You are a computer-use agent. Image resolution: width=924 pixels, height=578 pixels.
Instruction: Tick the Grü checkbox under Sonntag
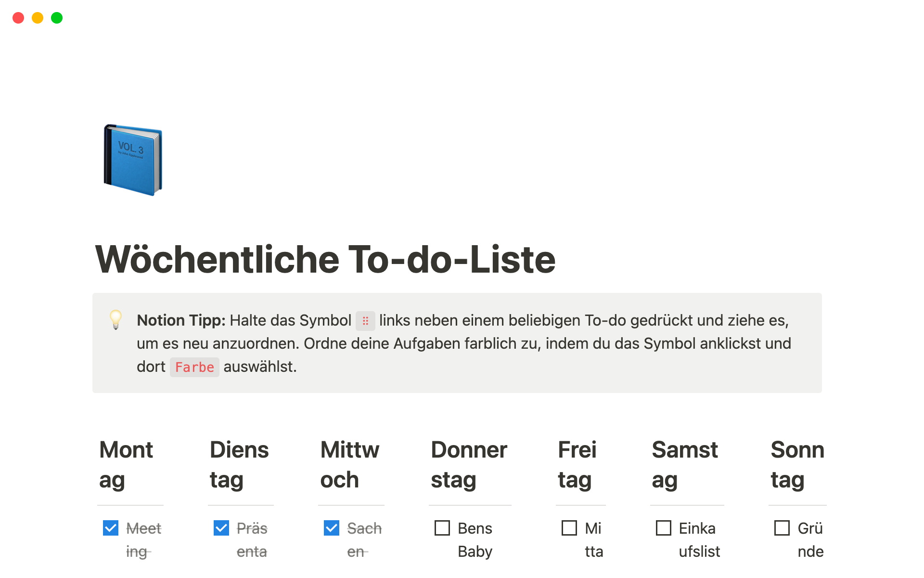(x=782, y=528)
